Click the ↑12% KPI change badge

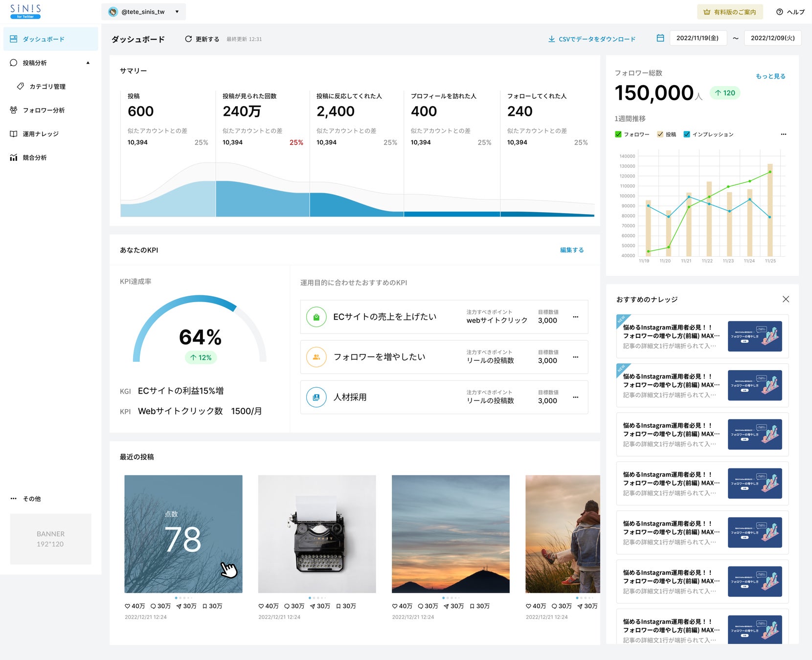click(201, 357)
